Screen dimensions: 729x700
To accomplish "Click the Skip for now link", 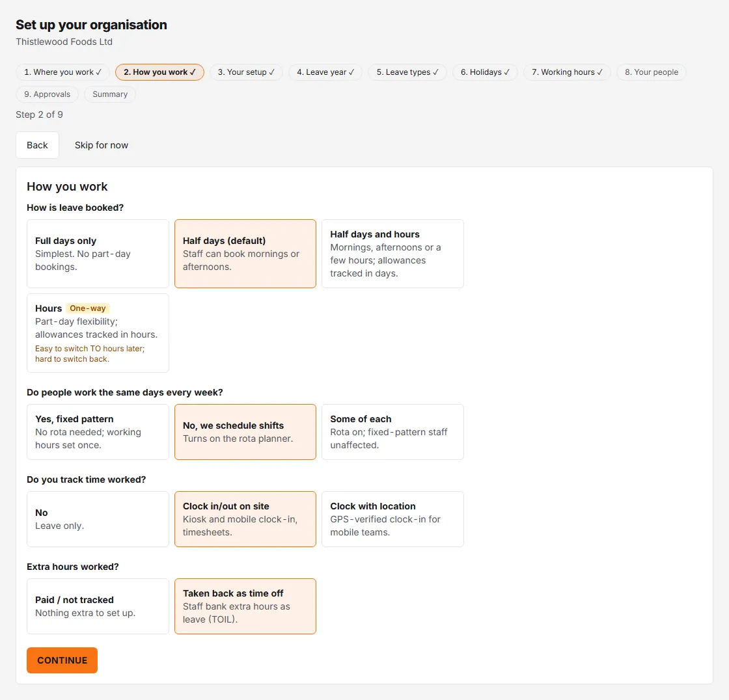I will pos(102,145).
